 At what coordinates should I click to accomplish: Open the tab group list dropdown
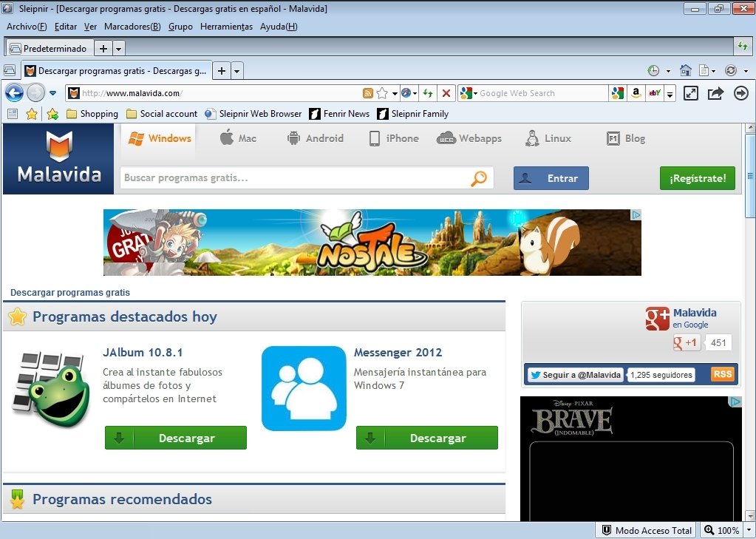pyautogui.click(x=118, y=48)
